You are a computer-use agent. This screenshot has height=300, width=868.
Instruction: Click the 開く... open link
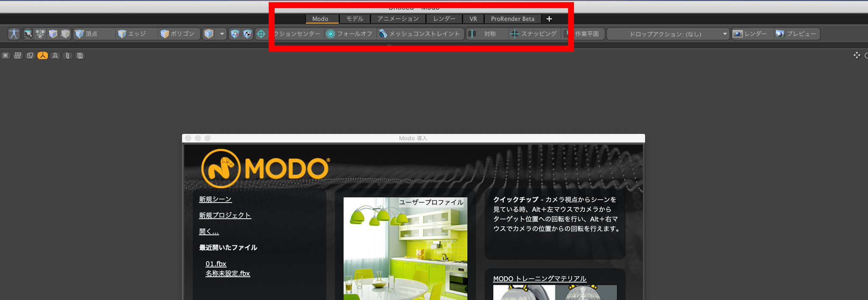pyautogui.click(x=209, y=231)
